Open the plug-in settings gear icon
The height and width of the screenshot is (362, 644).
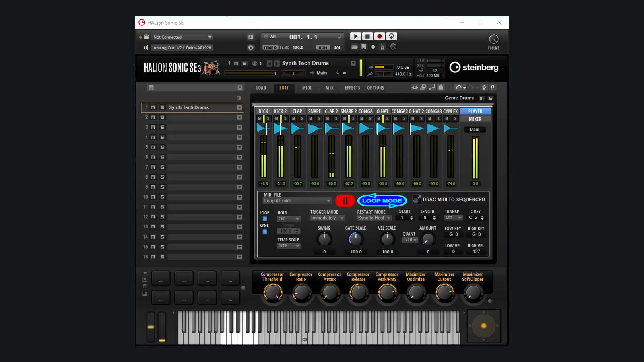click(x=251, y=47)
